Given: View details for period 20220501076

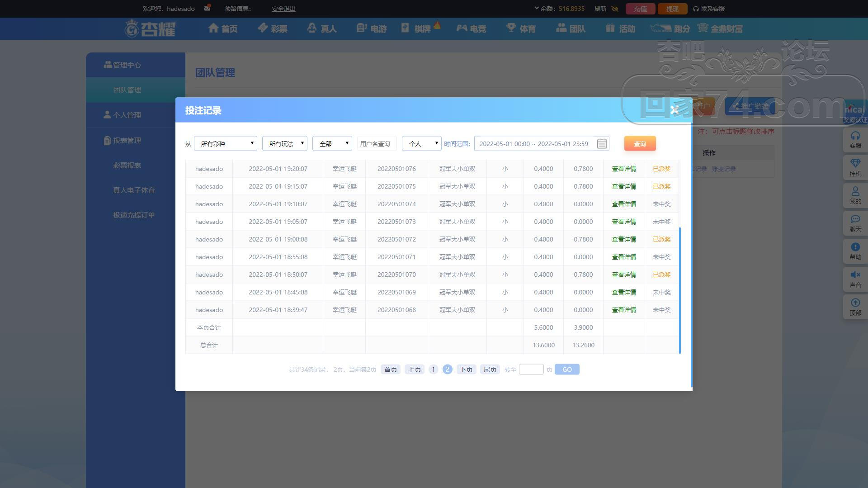Looking at the screenshot, I should [x=624, y=169].
